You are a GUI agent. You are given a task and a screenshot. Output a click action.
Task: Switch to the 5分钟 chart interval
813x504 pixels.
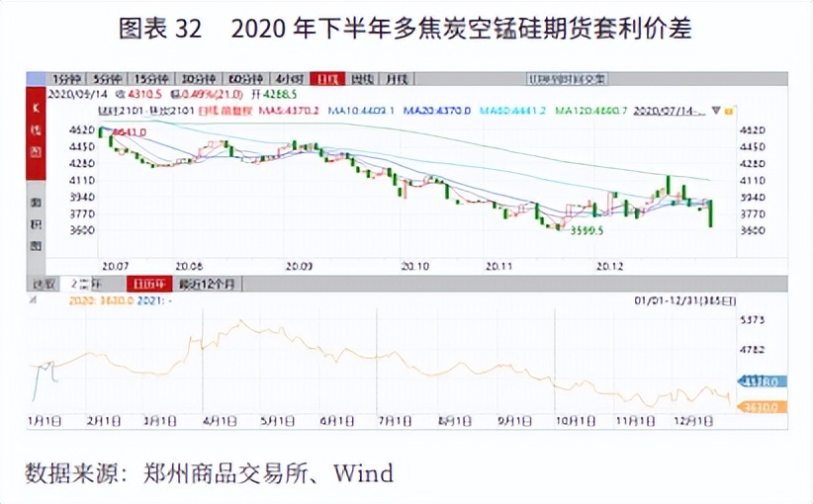(x=106, y=78)
